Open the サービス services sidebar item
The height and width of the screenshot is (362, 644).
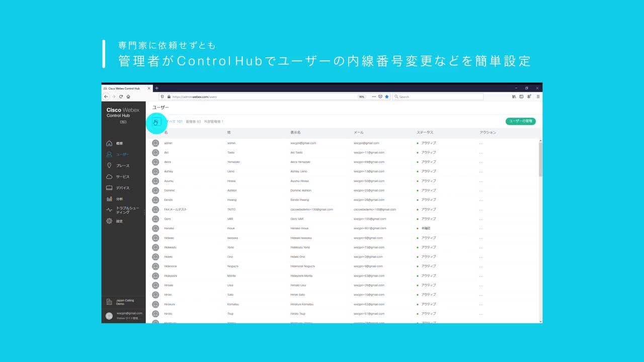click(118, 176)
